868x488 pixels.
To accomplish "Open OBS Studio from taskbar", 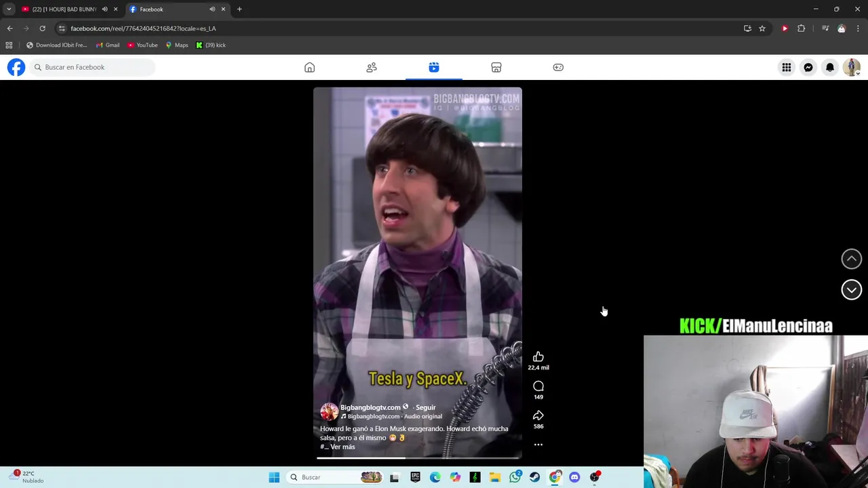I will (595, 477).
